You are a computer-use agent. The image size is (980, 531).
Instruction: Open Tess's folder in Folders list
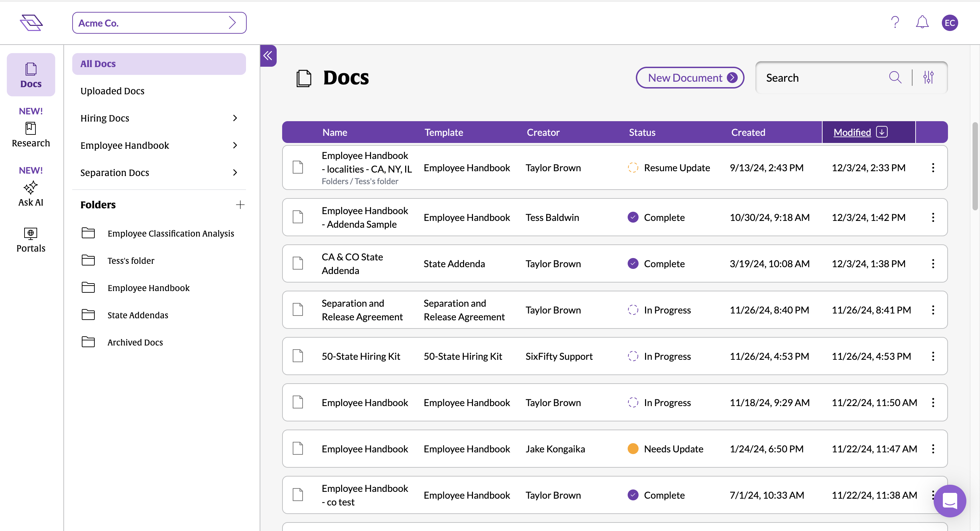coord(131,261)
